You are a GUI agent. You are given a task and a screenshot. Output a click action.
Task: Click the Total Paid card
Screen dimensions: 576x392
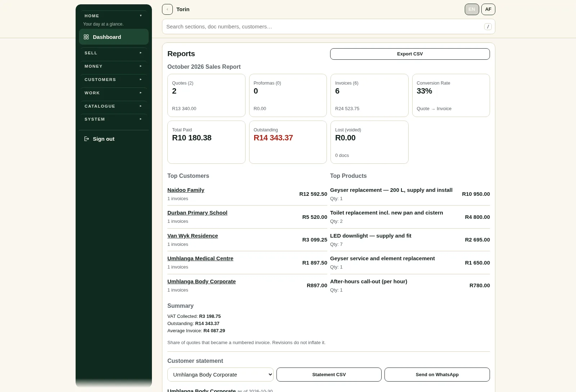pyautogui.click(x=206, y=142)
